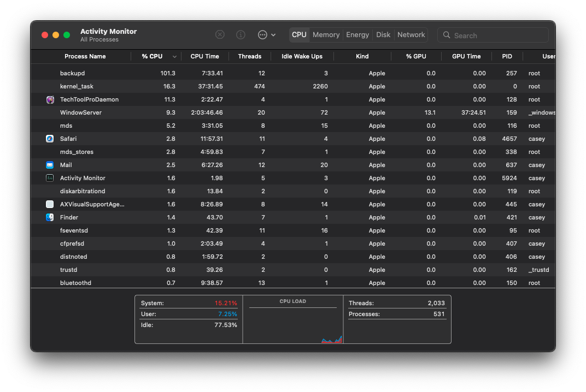Click the TechToolProDaemon app icon
This screenshot has width=586, height=392.
tap(50, 100)
